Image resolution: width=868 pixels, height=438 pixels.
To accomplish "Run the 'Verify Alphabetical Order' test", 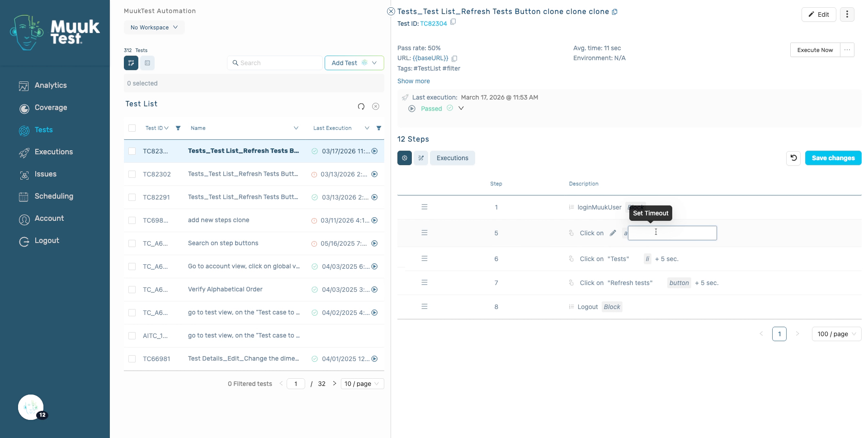I will click(x=374, y=290).
